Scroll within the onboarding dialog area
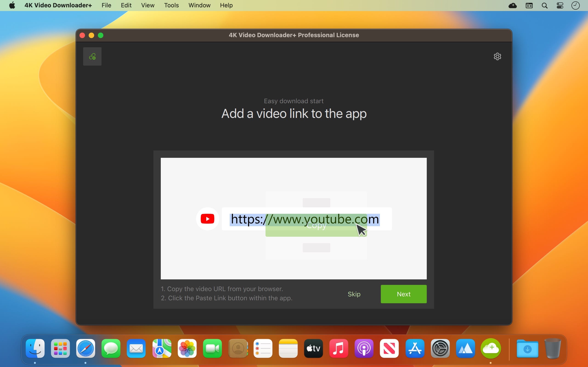 click(293, 218)
